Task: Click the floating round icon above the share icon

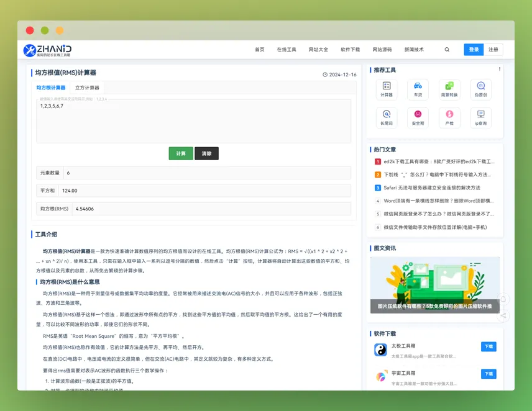Action: (x=503, y=299)
